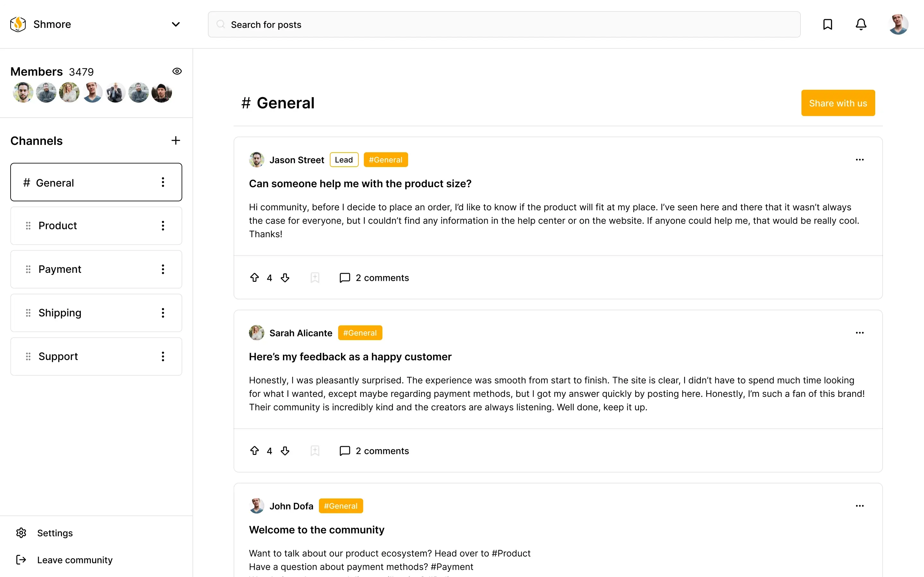The height and width of the screenshot is (577, 924).
Task: Open Settings via the gear icon
Action: [21, 533]
